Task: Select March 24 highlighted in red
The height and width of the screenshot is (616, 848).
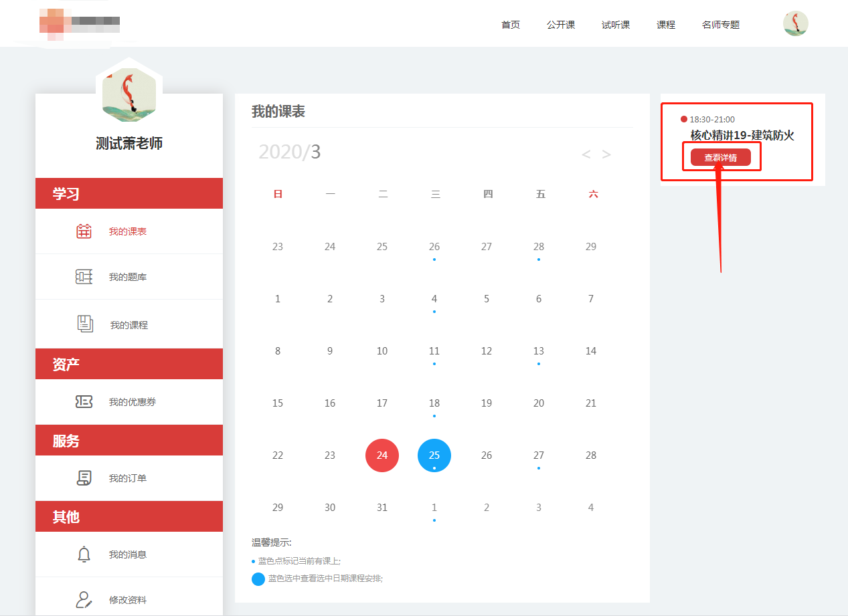Action: pyautogui.click(x=381, y=455)
